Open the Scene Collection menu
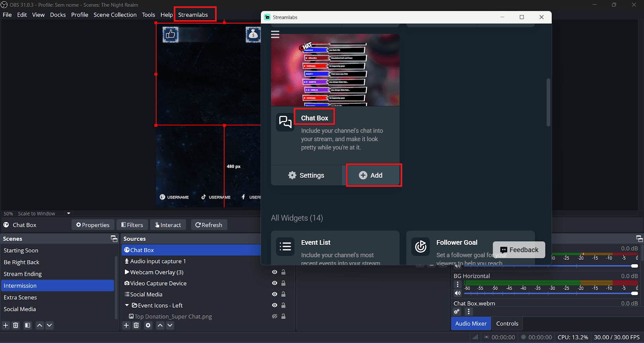 (115, 15)
